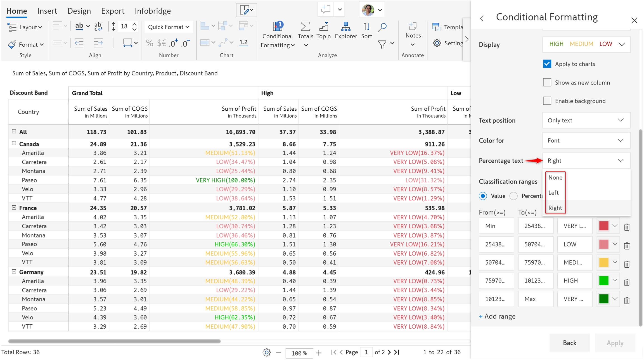Click the Back button
This screenshot has width=644, height=361.
click(x=569, y=343)
